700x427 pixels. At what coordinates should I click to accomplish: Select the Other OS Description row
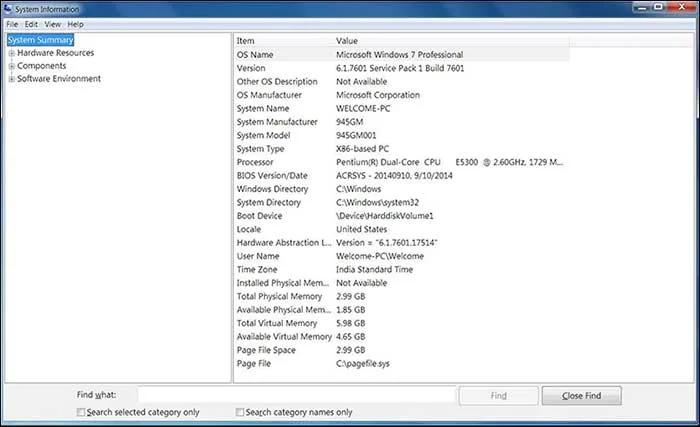coord(402,81)
